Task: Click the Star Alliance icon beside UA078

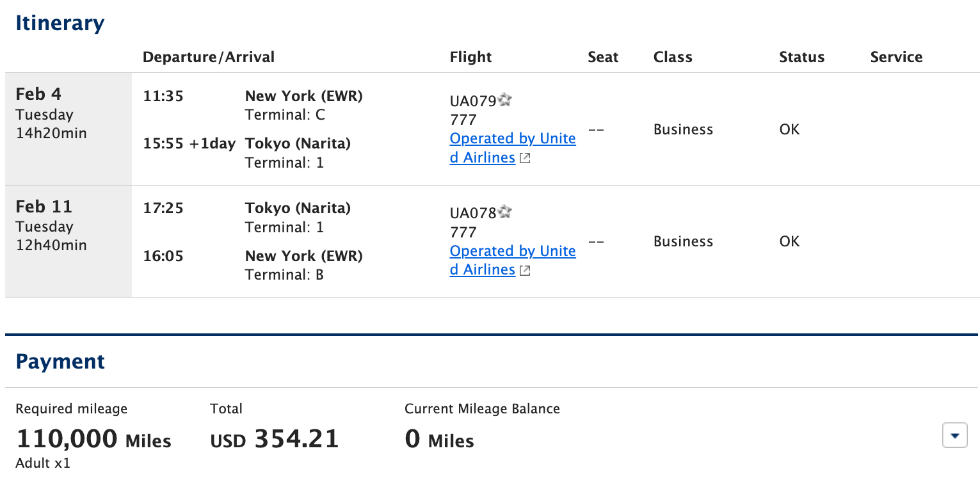Action: pos(506,212)
